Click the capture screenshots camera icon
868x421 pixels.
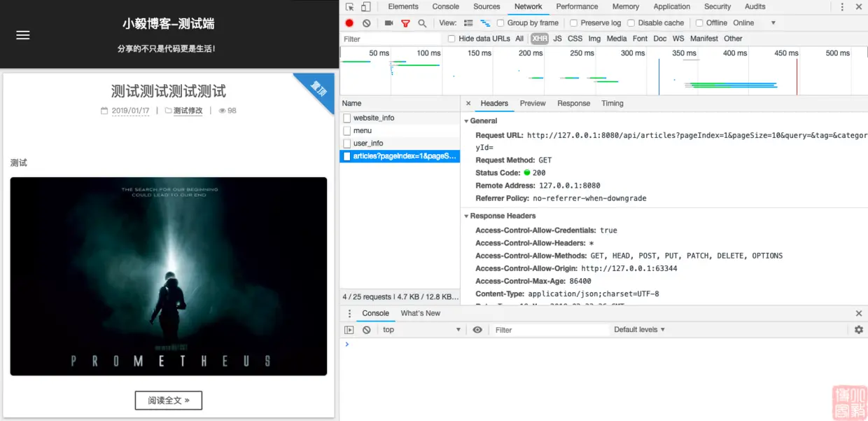(388, 23)
